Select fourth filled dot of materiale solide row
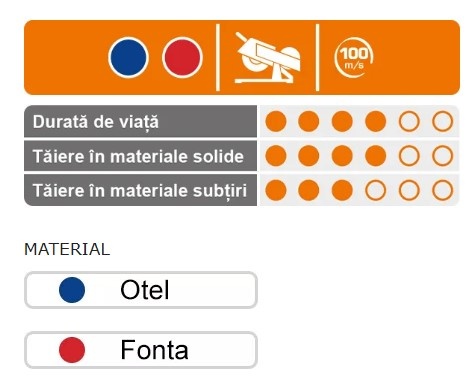Screen dimensions: 475x382 click(376, 156)
